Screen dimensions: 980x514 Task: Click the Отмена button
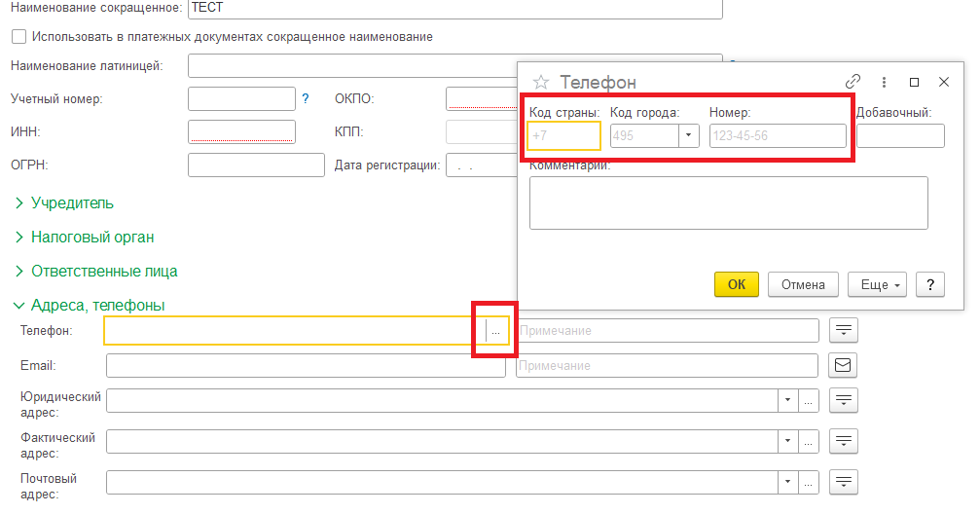[x=803, y=284]
